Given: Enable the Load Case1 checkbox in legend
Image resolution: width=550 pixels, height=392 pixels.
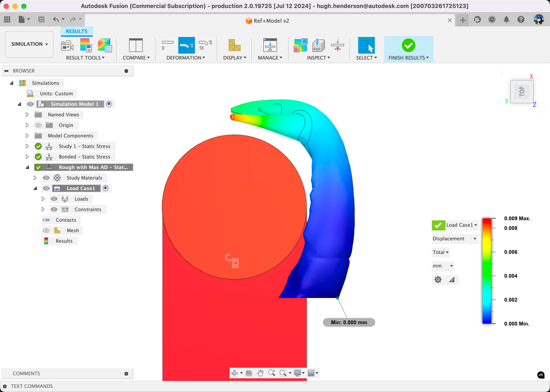Looking at the screenshot, I should pyautogui.click(x=438, y=225).
